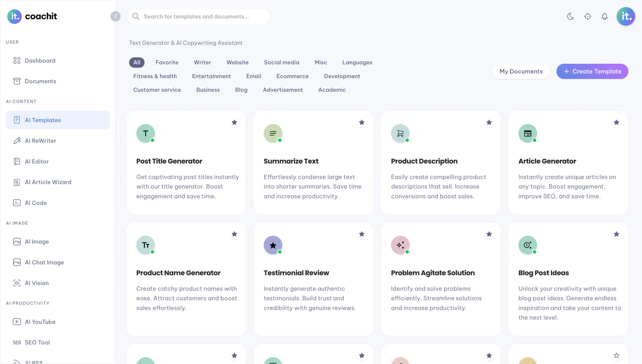This screenshot has height=364, width=642.
Task: Switch to the Favorite templates tab
Action: click(x=167, y=62)
